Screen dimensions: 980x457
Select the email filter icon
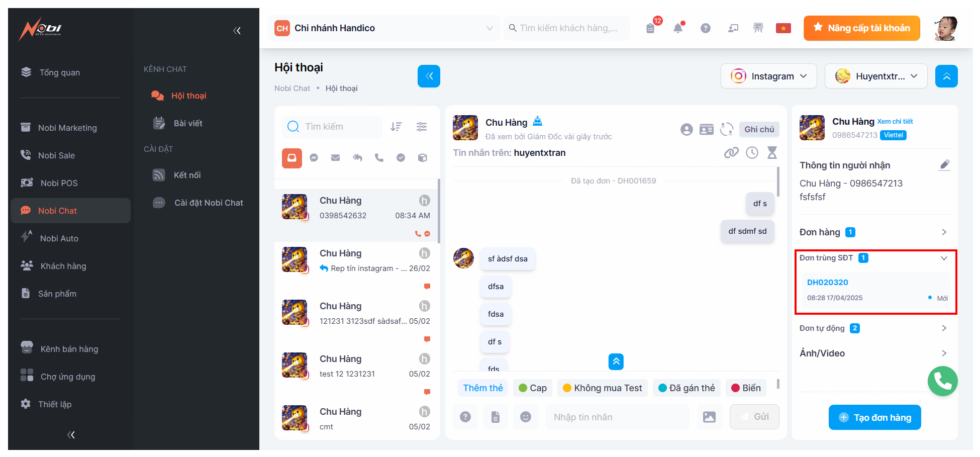coord(336,158)
